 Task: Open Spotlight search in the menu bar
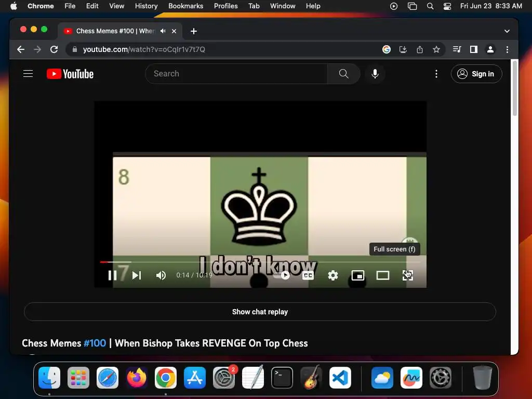pyautogui.click(x=430, y=6)
